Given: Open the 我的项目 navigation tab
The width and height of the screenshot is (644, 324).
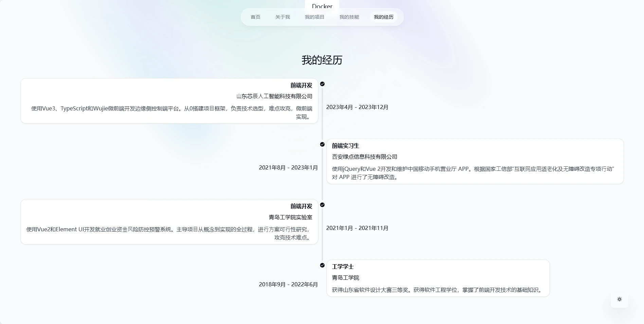Looking at the screenshot, I should coord(315,17).
